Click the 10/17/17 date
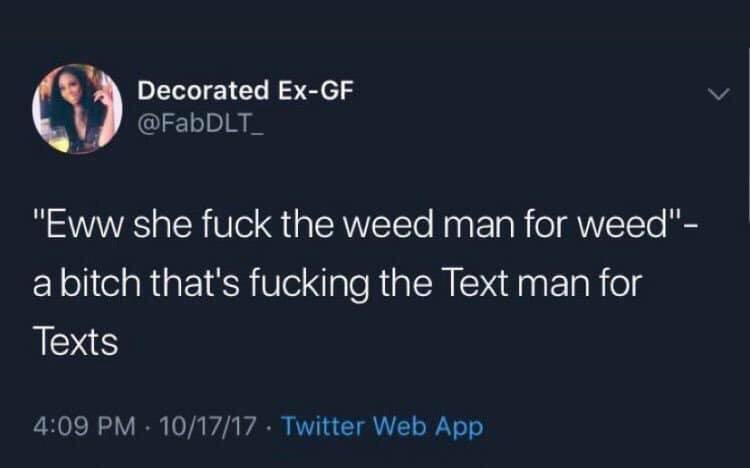 (208, 426)
